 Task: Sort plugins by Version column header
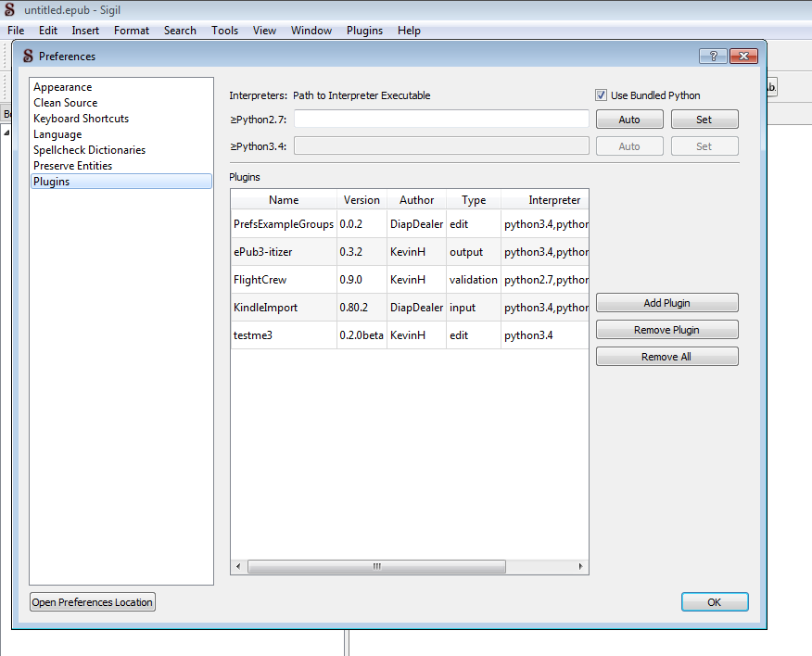362,200
